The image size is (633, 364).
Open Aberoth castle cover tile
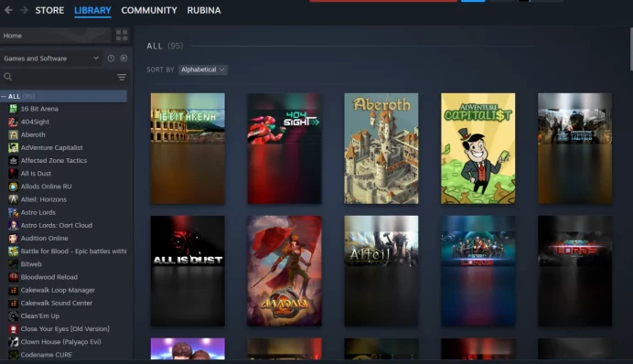click(x=381, y=148)
